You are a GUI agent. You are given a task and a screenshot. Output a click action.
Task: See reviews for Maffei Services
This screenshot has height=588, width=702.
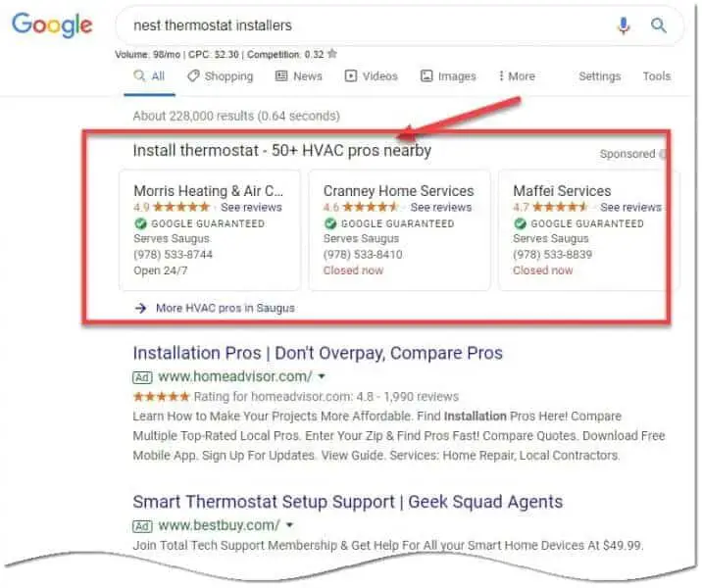(630, 207)
